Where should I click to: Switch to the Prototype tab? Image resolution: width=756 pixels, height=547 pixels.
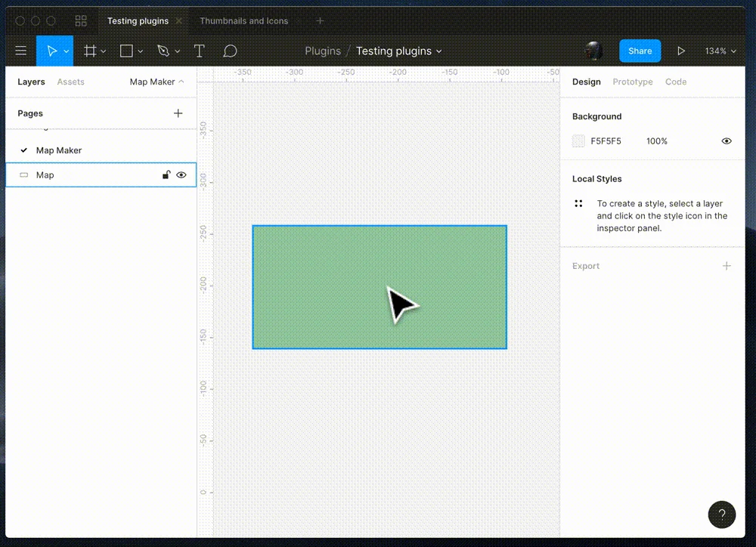pyautogui.click(x=632, y=82)
